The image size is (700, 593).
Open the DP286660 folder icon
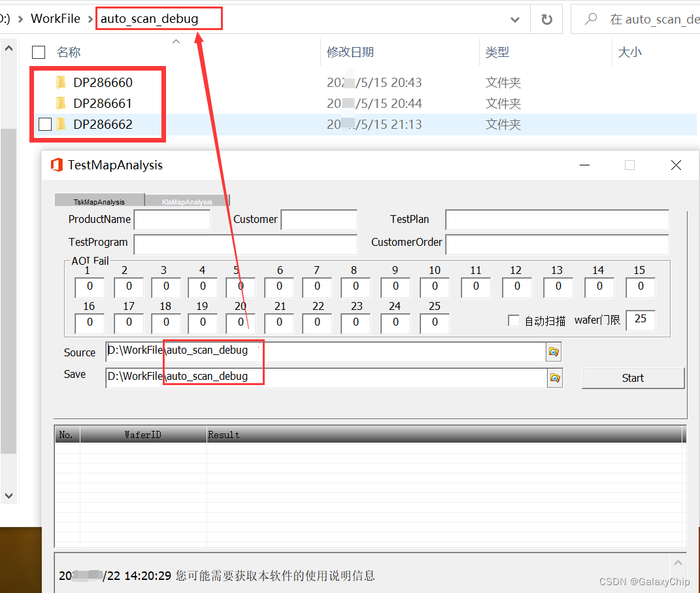[x=61, y=82]
